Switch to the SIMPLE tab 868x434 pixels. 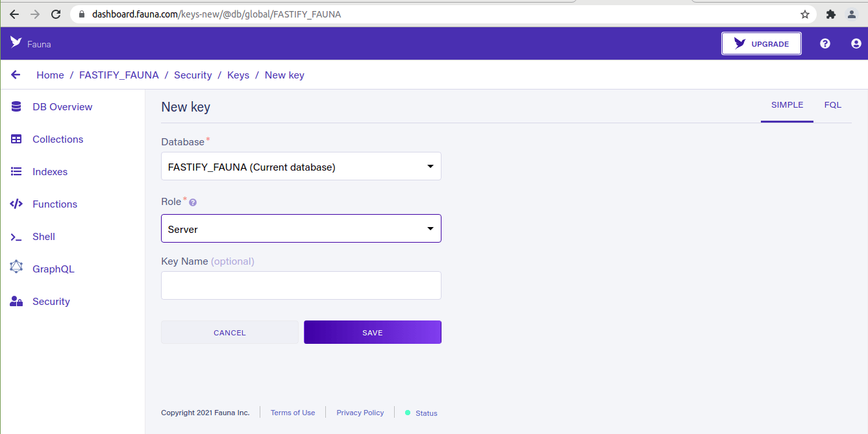[787, 105]
